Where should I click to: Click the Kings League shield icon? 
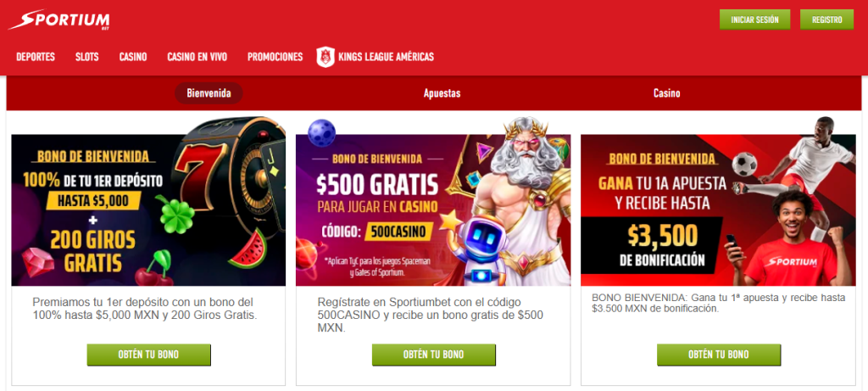325,57
